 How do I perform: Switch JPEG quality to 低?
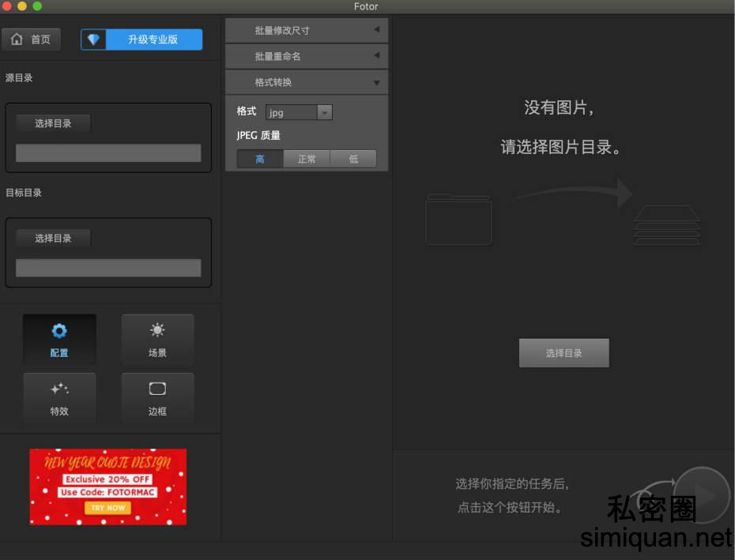pyautogui.click(x=353, y=158)
